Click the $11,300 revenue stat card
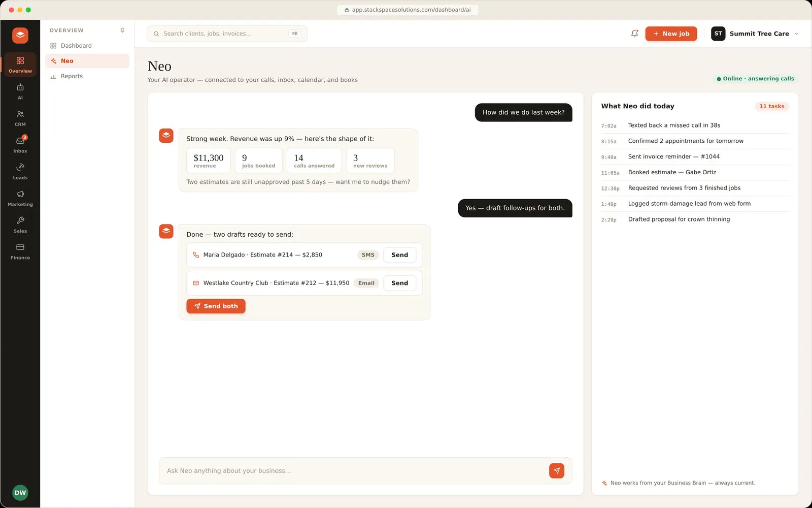The image size is (812, 508). tap(209, 161)
